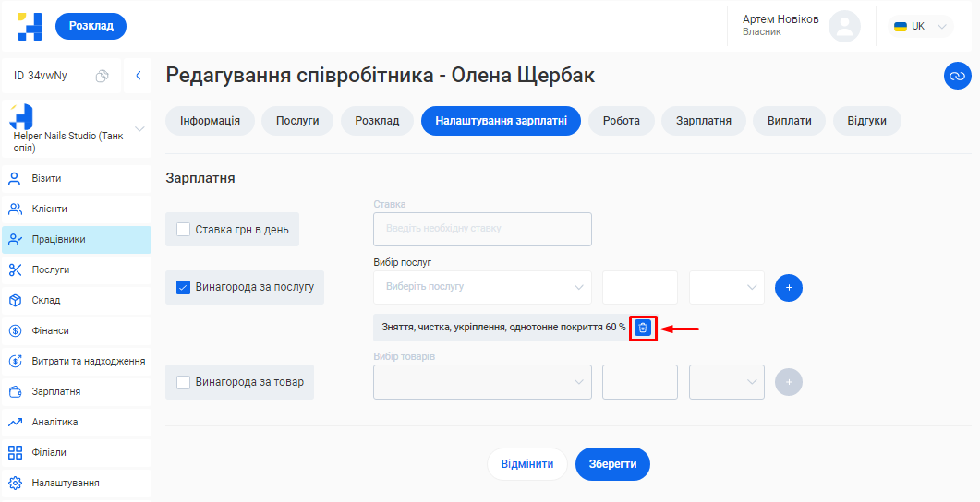Viewport: 980px width, 502px height.
Task: Expand the Helper Nails Studio branch selector
Action: [140, 128]
